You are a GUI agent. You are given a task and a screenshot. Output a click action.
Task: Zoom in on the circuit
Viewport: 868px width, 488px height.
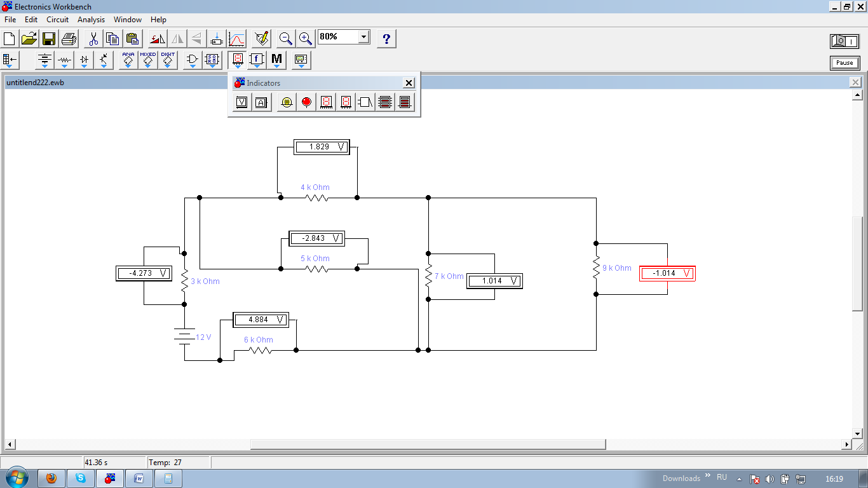[x=306, y=39]
